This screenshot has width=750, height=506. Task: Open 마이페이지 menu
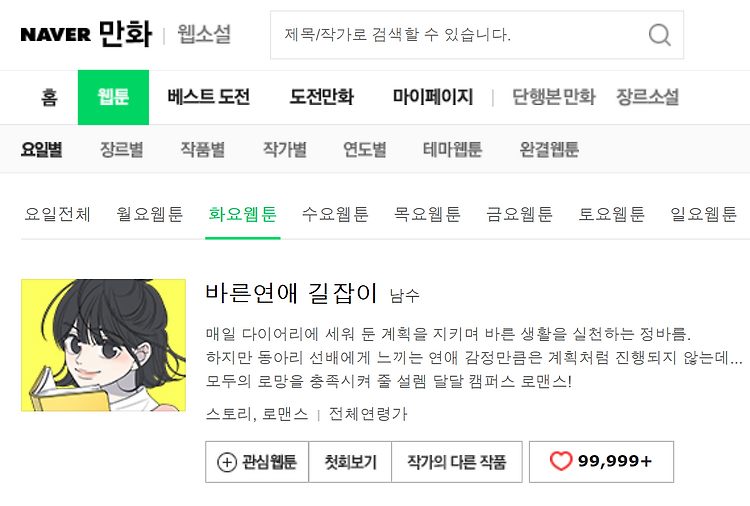433,97
